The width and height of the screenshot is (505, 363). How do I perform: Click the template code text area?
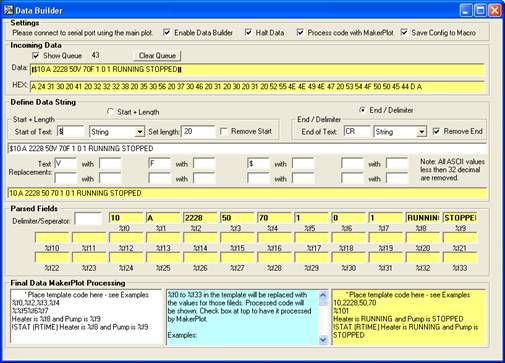(86, 316)
